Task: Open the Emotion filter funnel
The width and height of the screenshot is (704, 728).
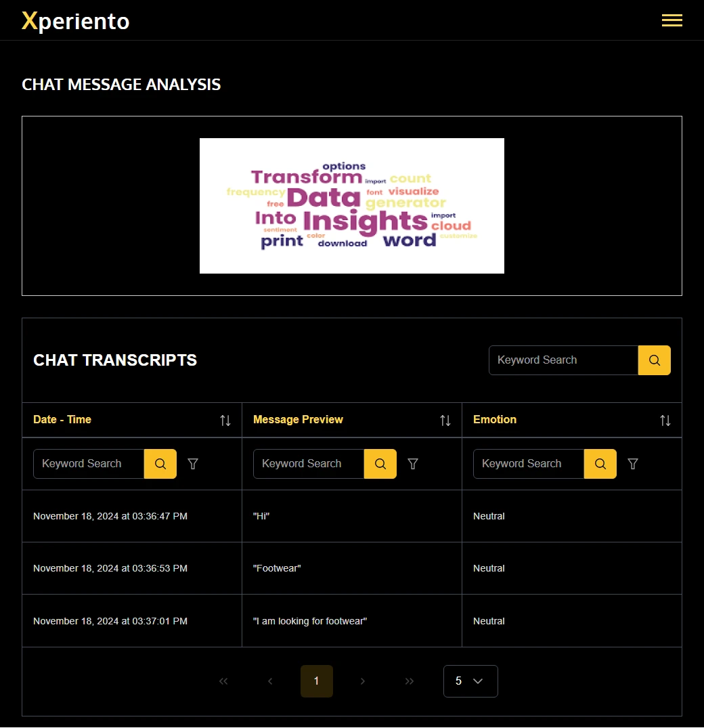Action: (633, 464)
